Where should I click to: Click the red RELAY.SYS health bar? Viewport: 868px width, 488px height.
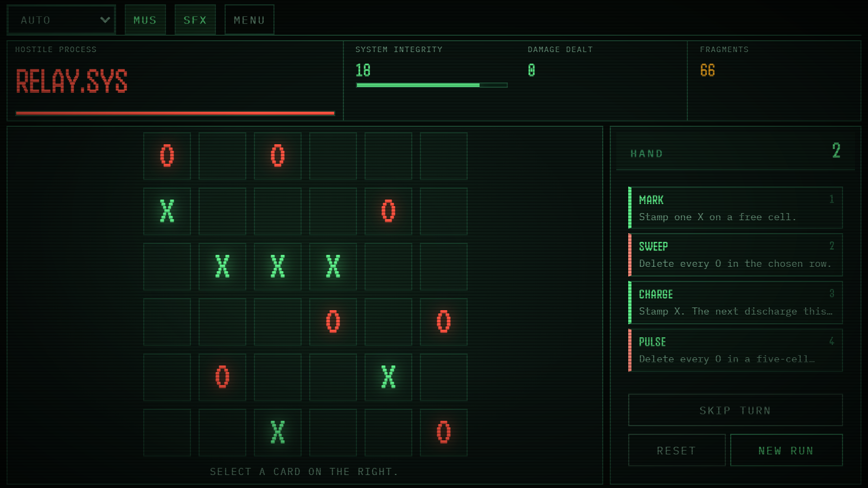pos(175,113)
